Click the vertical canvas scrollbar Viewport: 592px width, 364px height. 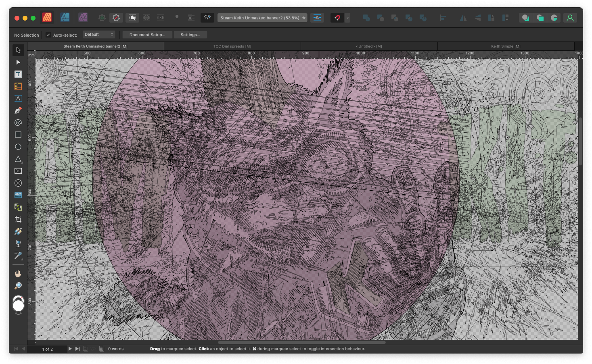click(x=580, y=141)
